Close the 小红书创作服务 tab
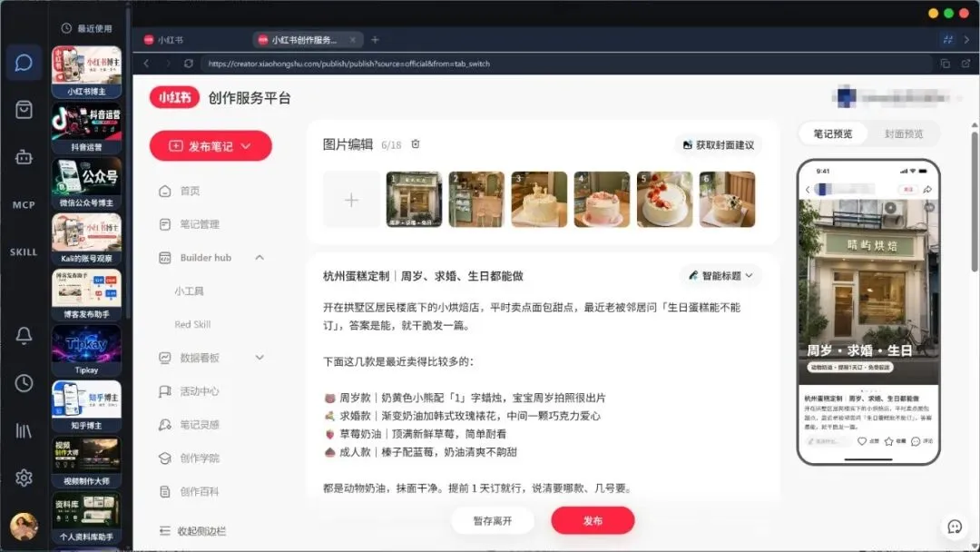The width and height of the screenshot is (980, 552). coord(352,39)
